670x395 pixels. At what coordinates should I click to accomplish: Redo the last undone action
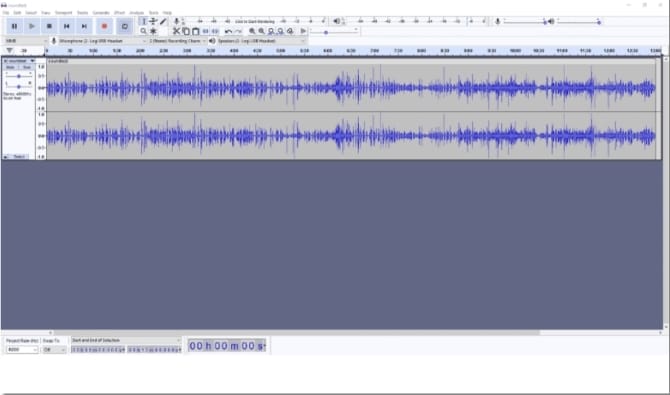(x=238, y=31)
